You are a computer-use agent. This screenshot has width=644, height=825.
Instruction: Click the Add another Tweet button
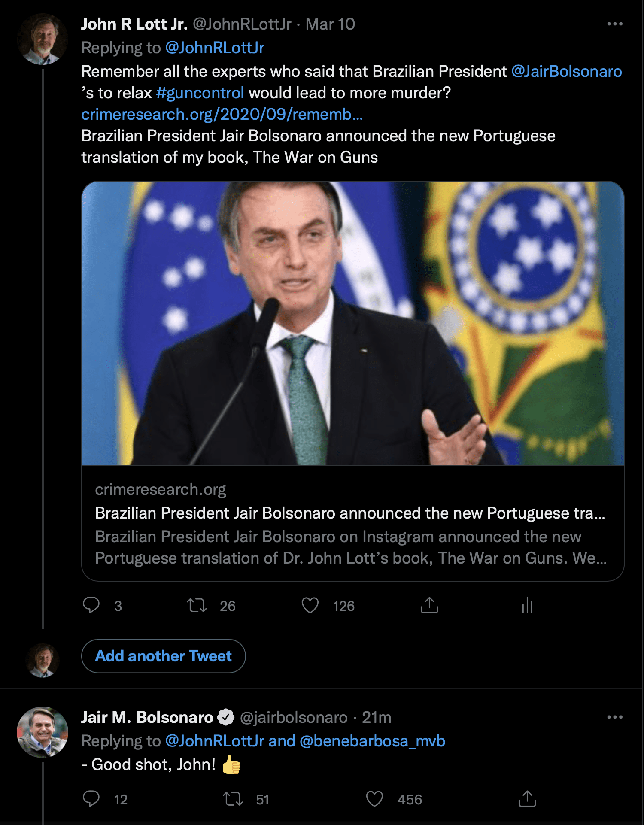pos(163,656)
